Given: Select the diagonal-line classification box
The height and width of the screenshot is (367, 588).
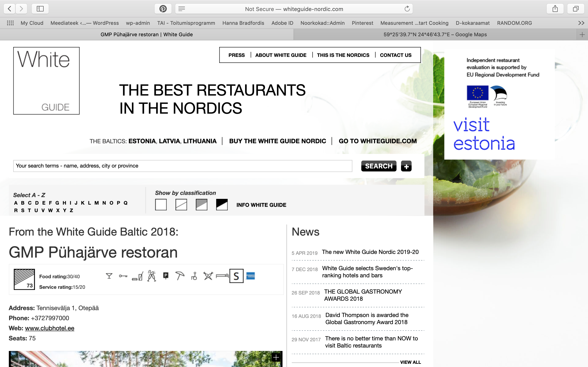Looking at the screenshot, I should pyautogui.click(x=181, y=205).
